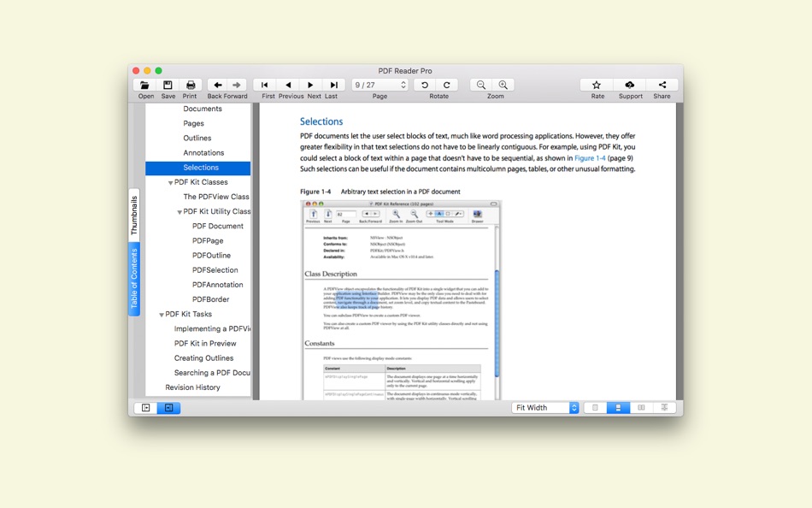Image resolution: width=812 pixels, height=508 pixels.
Task: Click the Print icon
Action: [190, 85]
